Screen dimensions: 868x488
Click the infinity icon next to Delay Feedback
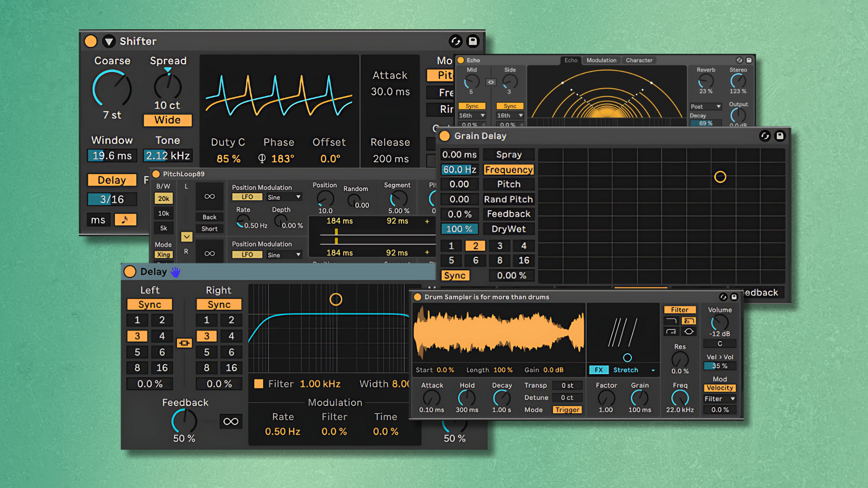coord(231,421)
